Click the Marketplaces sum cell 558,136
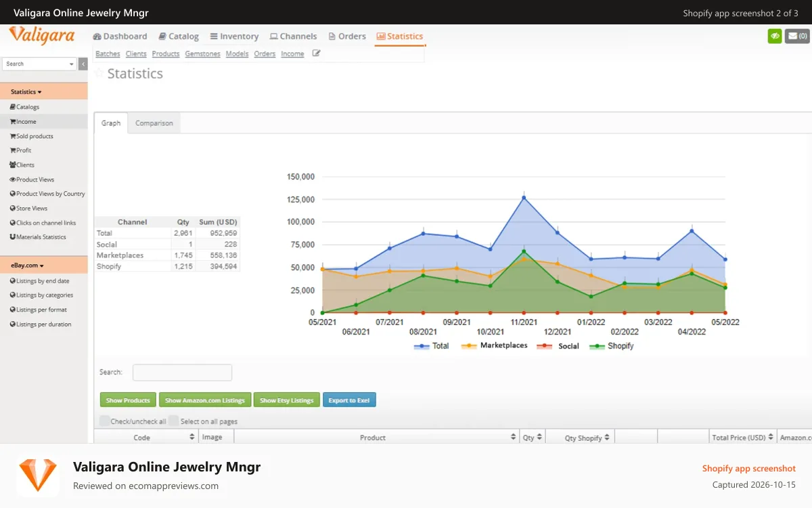Screen dimensions: 812x508 click(218, 255)
